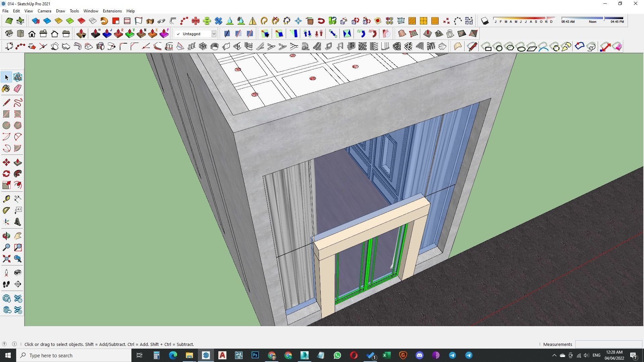Switch to Front view house icon
This screenshot has width=644, height=362.
point(32,34)
